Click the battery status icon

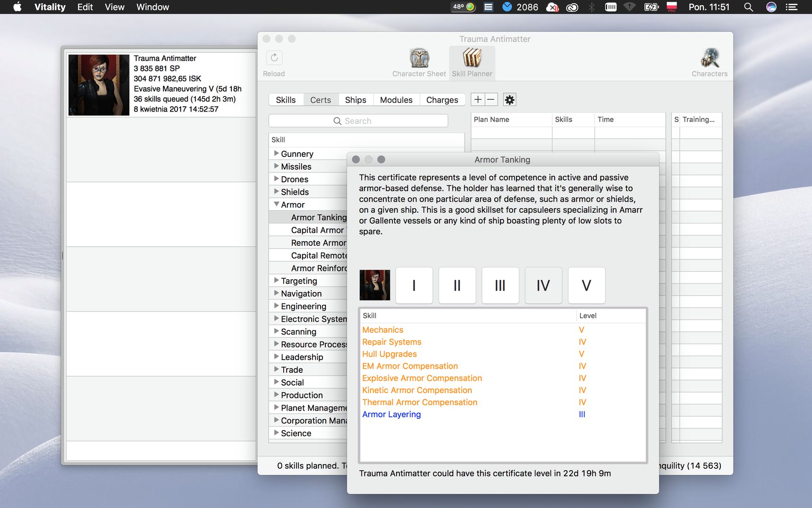tap(651, 7)
